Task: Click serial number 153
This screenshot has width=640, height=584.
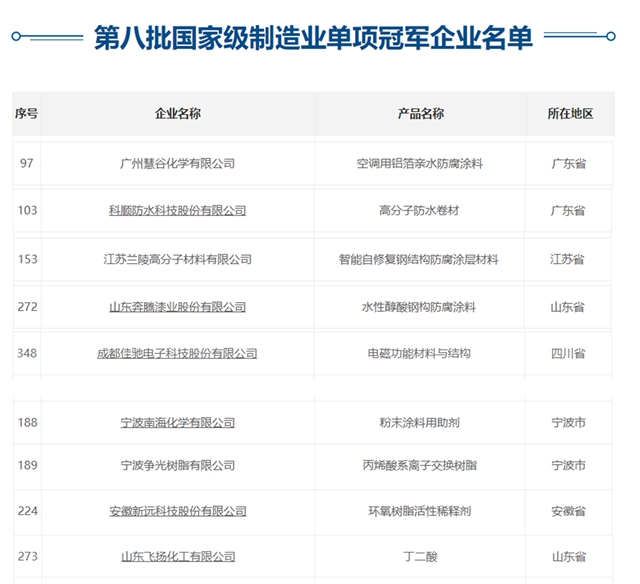Action: pos(27,259)
